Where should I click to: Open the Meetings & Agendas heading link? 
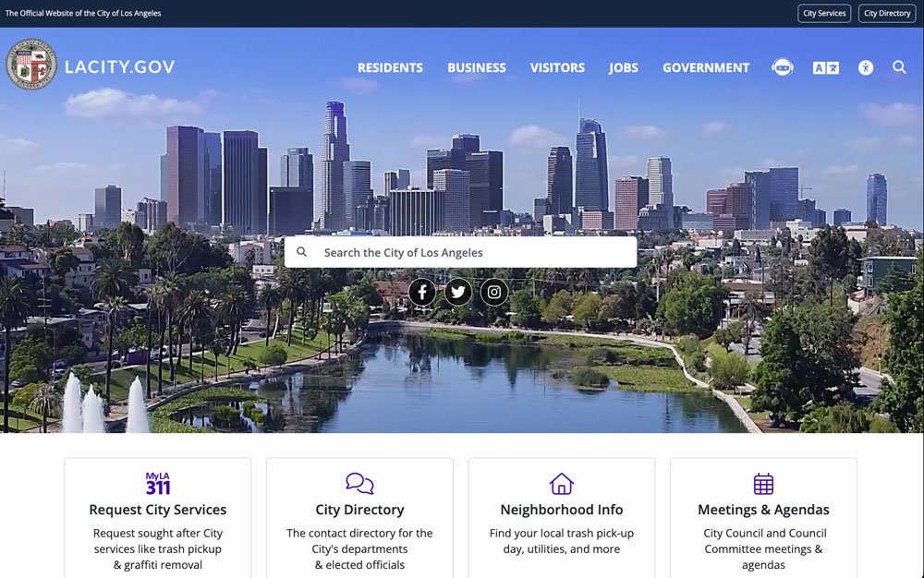point(763,510)
